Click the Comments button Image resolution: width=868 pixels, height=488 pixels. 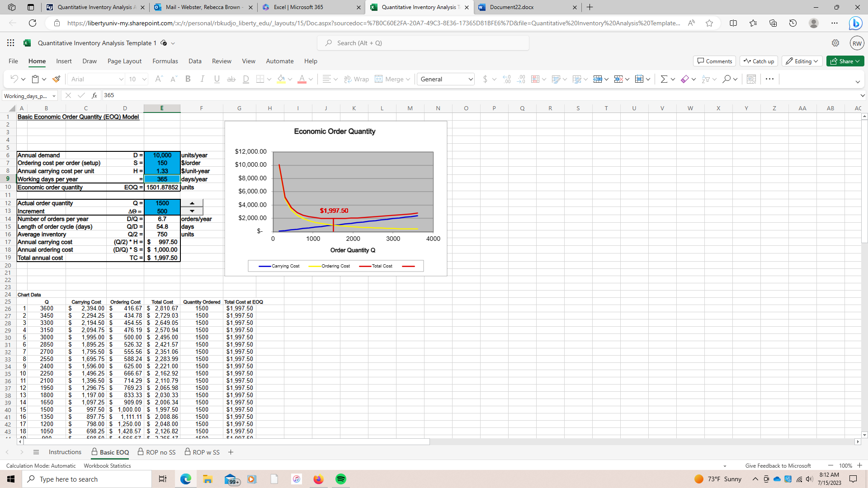click(714, 61)
